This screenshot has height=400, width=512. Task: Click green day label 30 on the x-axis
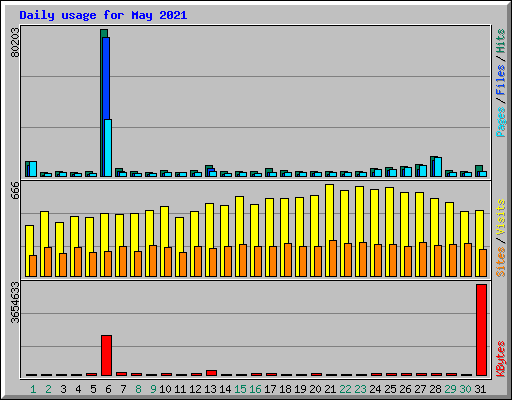pyautogui.click(x=465, y=389)
